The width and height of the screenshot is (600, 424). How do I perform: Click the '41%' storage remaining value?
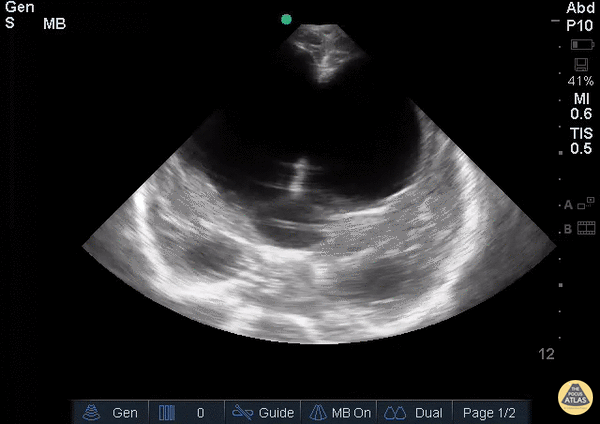tap(581, 81)
